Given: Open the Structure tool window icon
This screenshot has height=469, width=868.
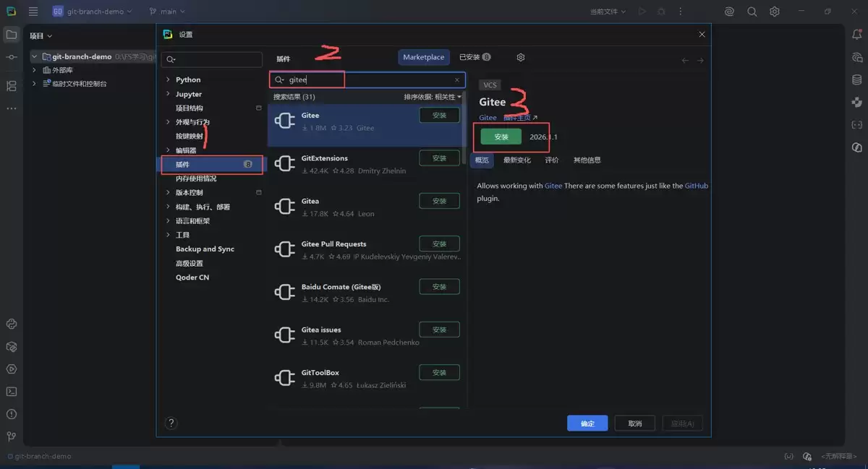Looking at the screenshot, I should coord(11,86).
